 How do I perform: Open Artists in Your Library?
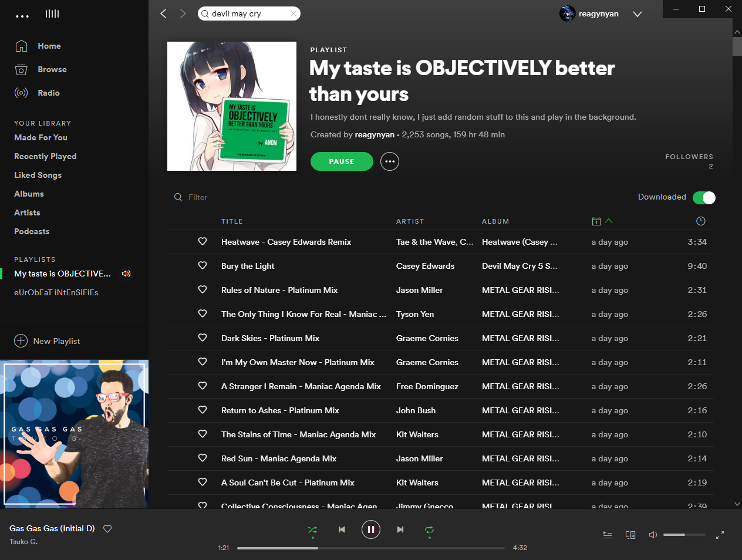pyautogui.click(x=27, y=212)
